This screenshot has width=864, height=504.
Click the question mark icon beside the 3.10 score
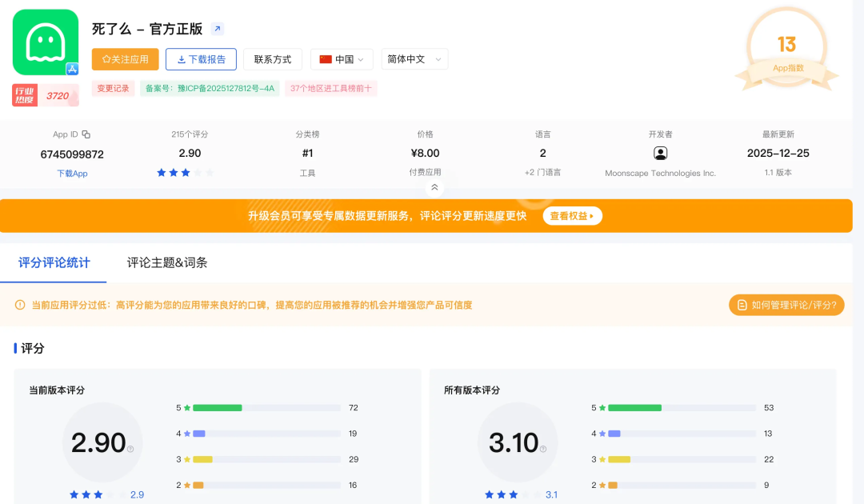click(545, 449)
